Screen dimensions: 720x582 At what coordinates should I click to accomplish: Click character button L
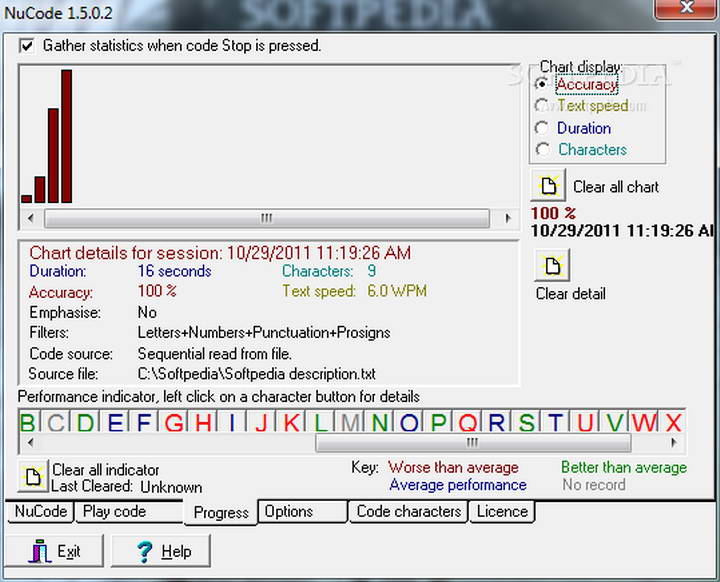click(321, 421)
